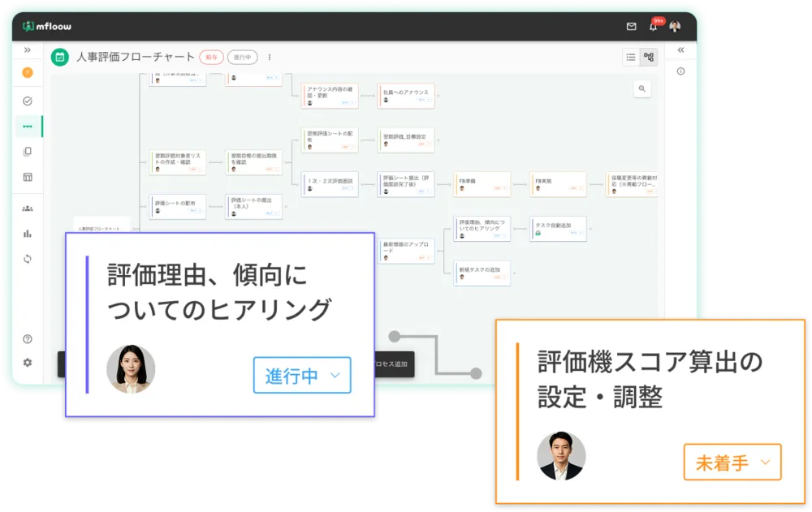
Task: Open the bar chart reports icon
Action: click(28, 234)
